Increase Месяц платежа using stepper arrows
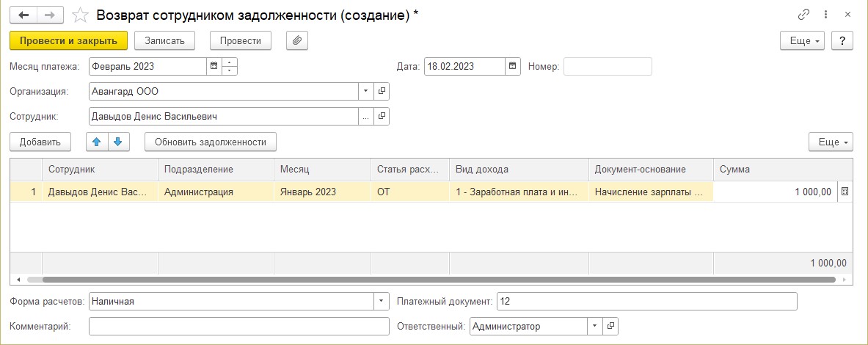This screenshot has height=345, width=868. (x=230, y=62)
